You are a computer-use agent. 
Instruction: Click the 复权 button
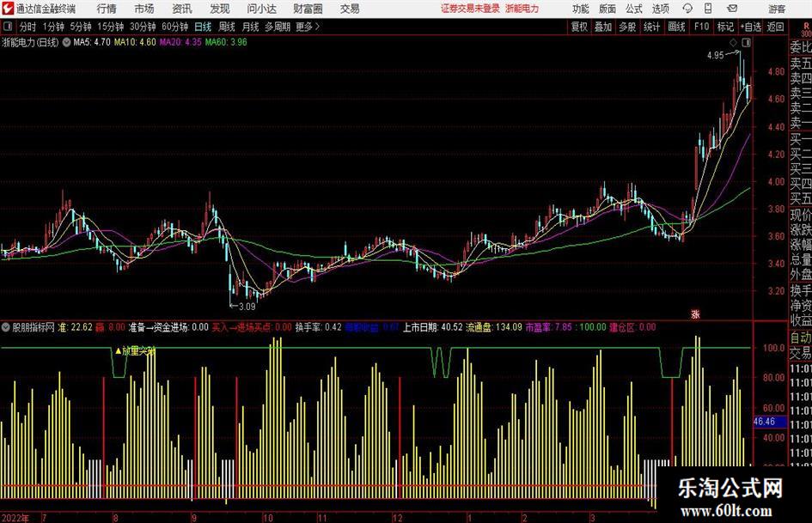coord(579,27)
